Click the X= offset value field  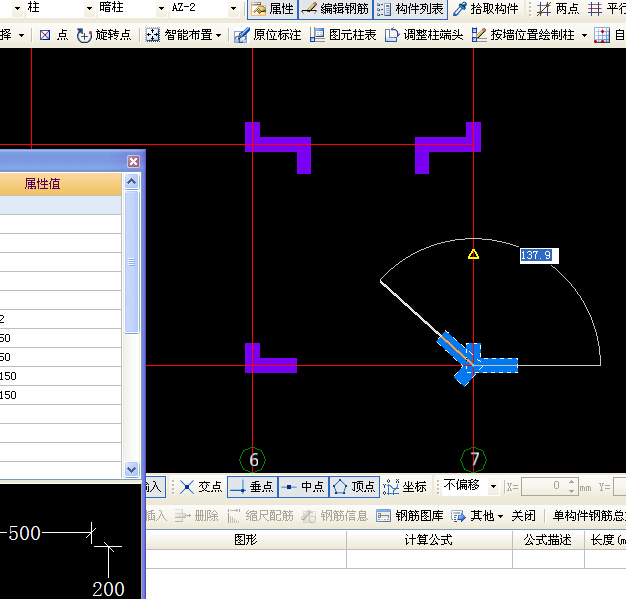543,486
